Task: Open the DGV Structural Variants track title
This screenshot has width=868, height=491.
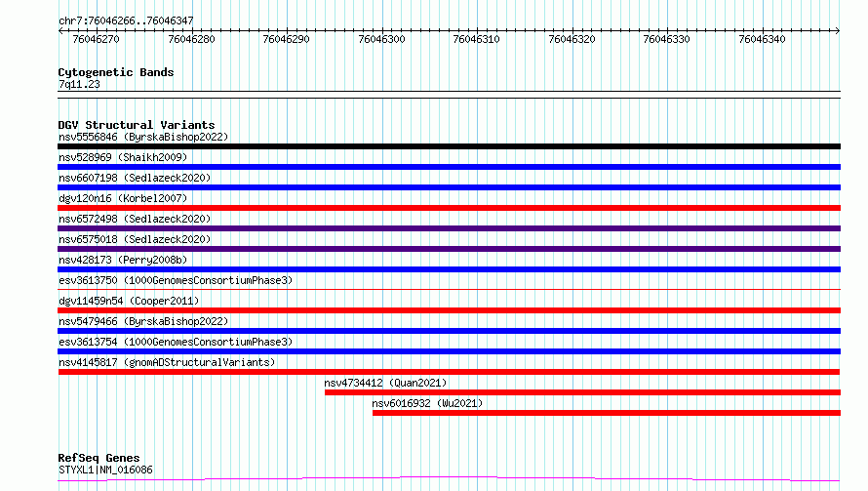Action: click(x=137, y=125)
